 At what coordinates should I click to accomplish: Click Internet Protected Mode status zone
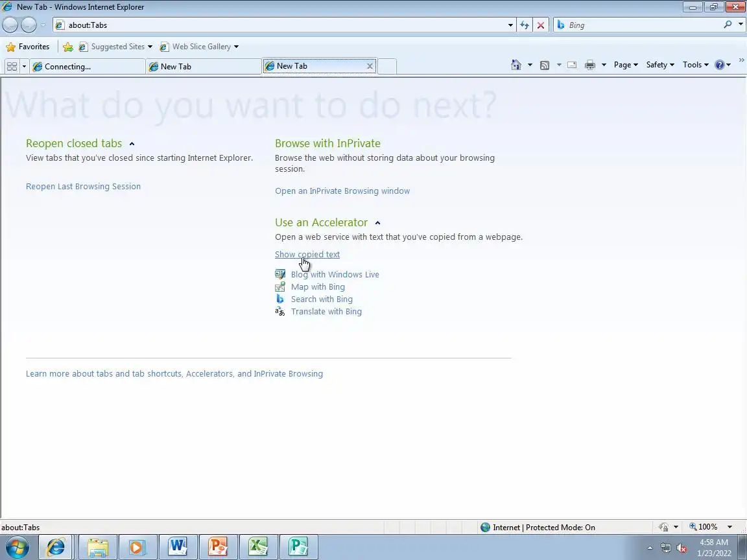point(538,527)
